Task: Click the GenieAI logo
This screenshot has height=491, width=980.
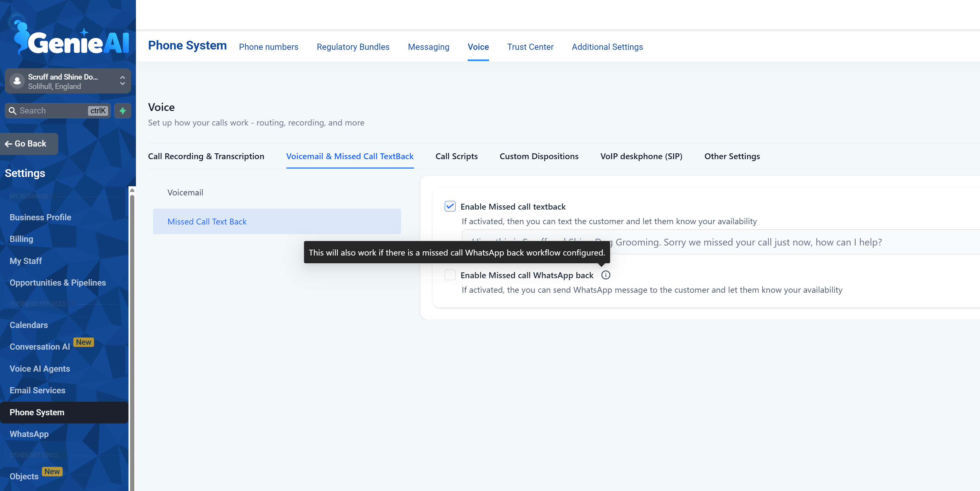Action: coord(69,38)
